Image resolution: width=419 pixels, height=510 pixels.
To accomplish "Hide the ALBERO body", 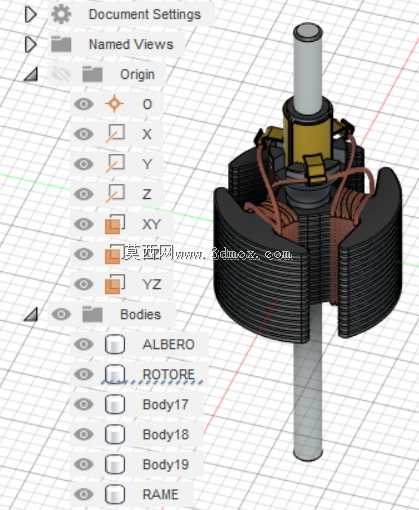I will point(83,344).
